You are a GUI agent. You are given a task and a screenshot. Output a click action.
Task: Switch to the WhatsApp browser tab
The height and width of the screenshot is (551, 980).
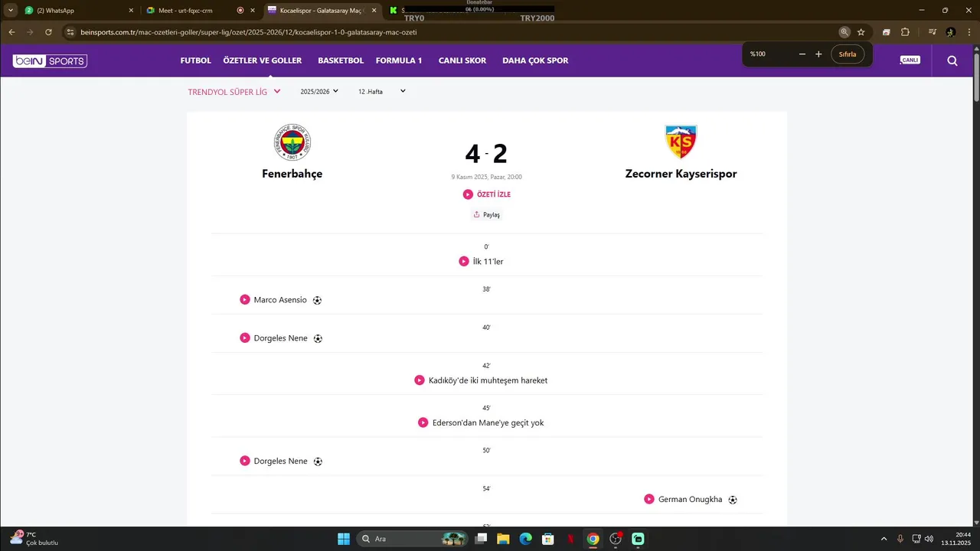coord(77,11)
